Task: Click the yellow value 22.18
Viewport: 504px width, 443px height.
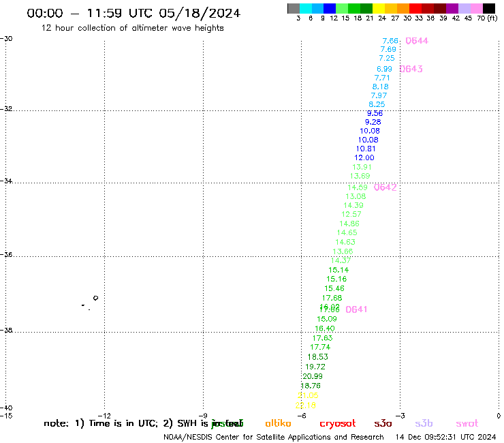Action: pyautogui.click(x=306, y=406)
